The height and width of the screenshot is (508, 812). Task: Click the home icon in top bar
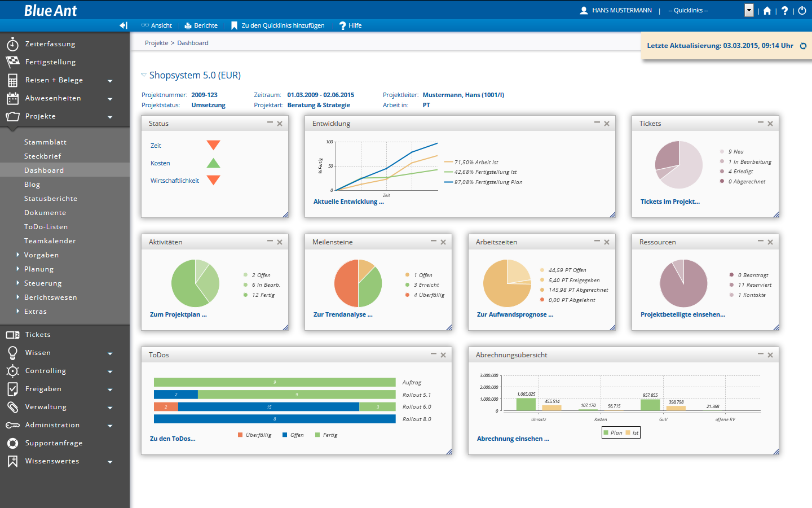pos(767,11)
